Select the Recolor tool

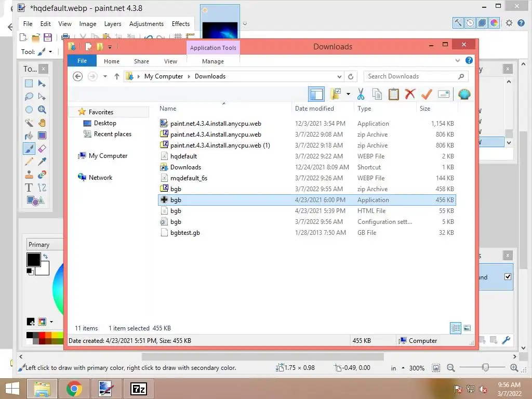pos(42,175)
